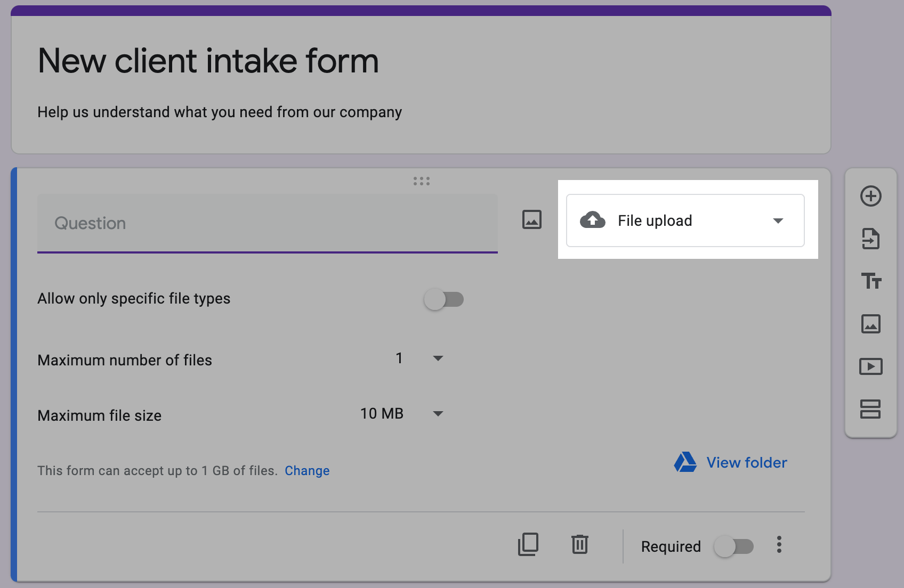
Task: Add a video to the form
Action: pyautogui.click(x=870, y=366)
